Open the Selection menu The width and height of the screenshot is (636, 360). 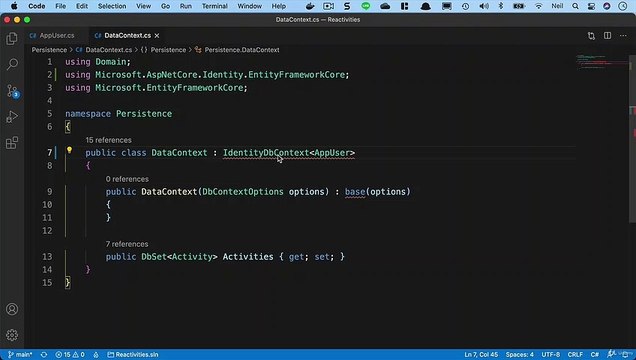112,6
